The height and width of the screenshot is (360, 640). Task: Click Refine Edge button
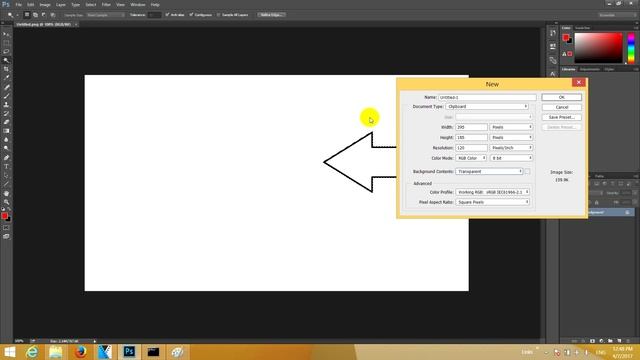point(271,15)
